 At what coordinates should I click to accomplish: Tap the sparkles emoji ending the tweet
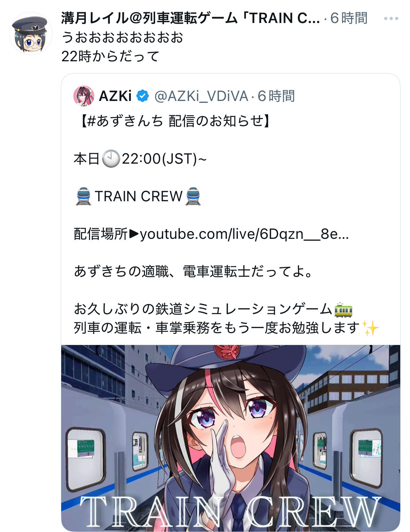[x=370, y=328]
